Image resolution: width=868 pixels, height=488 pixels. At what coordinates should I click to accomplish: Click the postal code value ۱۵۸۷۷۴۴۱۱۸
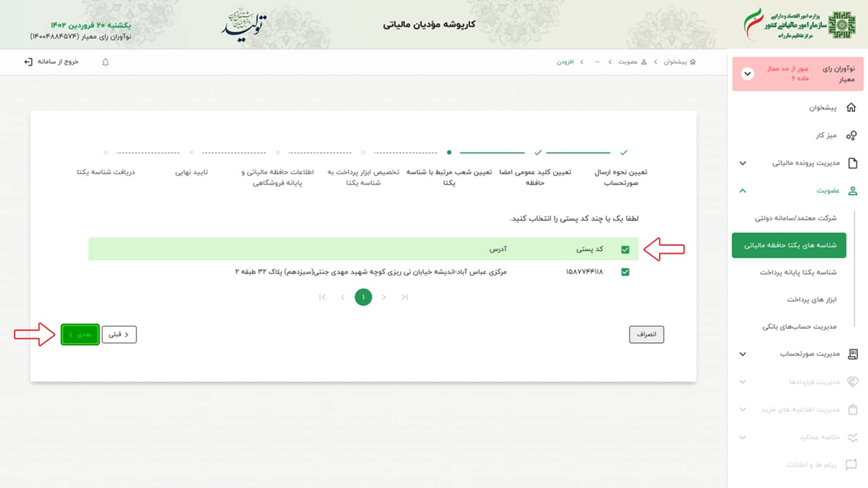585,272
